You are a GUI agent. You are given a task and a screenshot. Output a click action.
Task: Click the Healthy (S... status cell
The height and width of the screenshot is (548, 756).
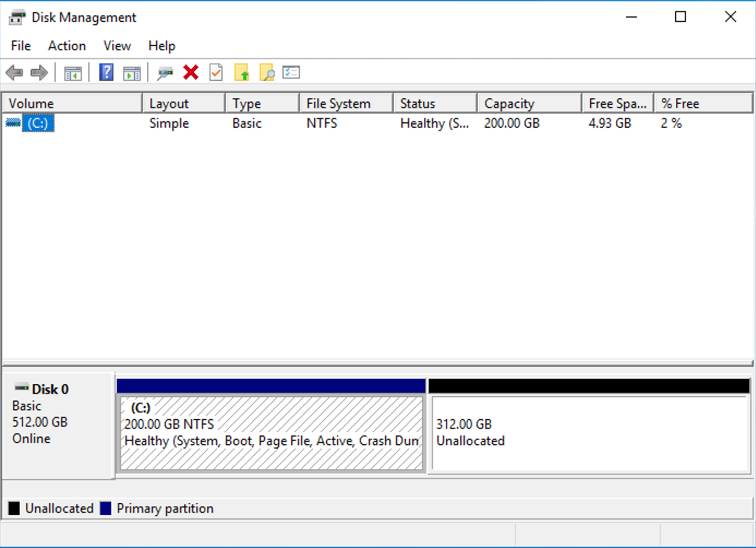tap(435, 123)
